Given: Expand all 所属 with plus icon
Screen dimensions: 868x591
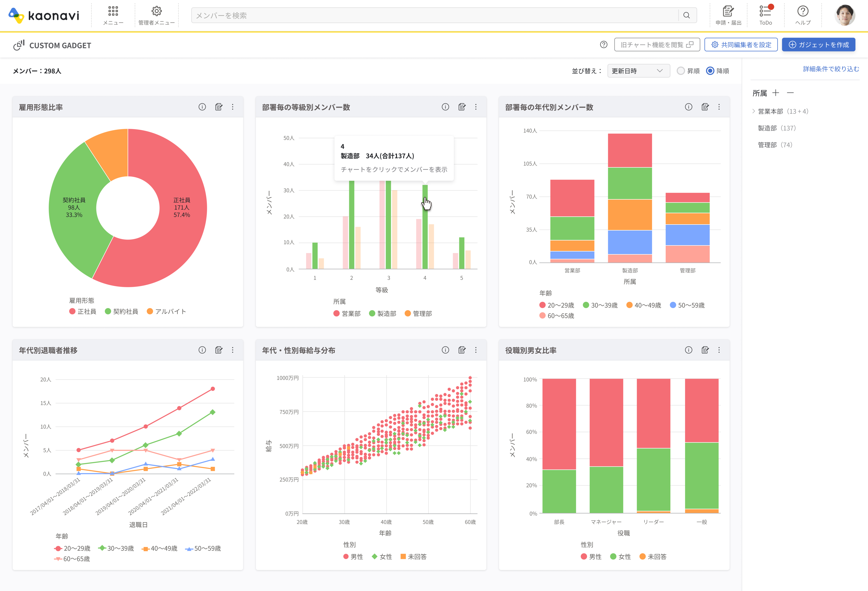Looking at the screenshot, I should click(776, 93).
